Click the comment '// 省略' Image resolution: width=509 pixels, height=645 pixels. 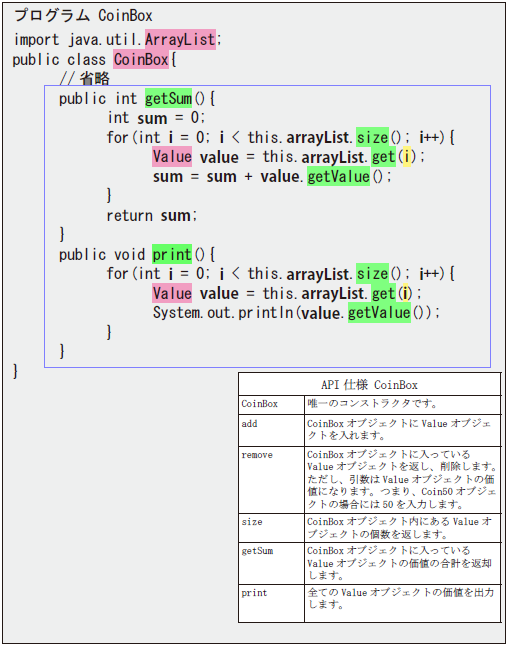point(84,78)
